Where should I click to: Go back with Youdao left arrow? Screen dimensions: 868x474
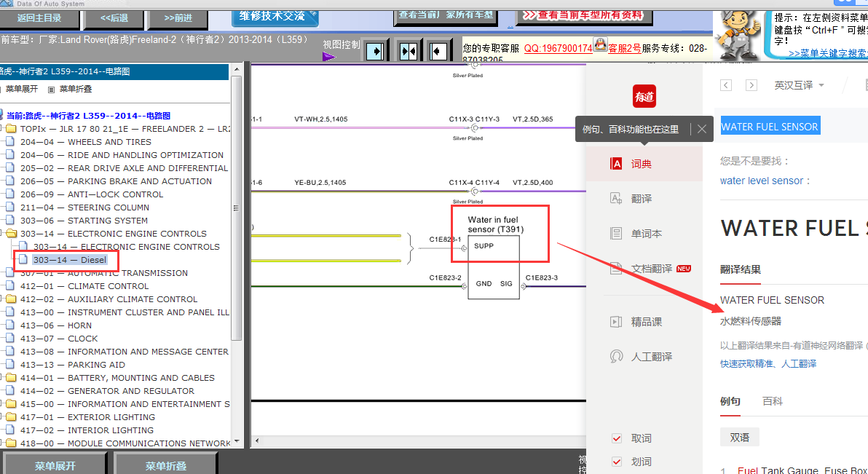pyautogui.click(x=726, y=85)
